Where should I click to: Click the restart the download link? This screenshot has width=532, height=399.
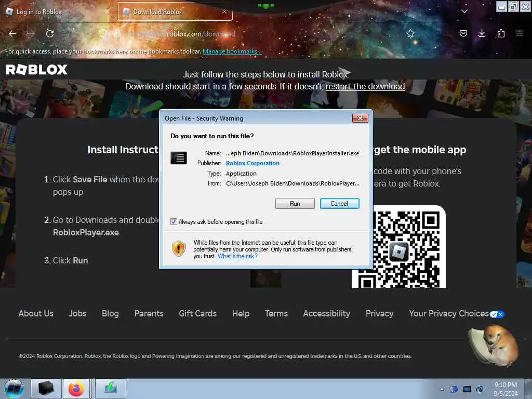[365, 87]
